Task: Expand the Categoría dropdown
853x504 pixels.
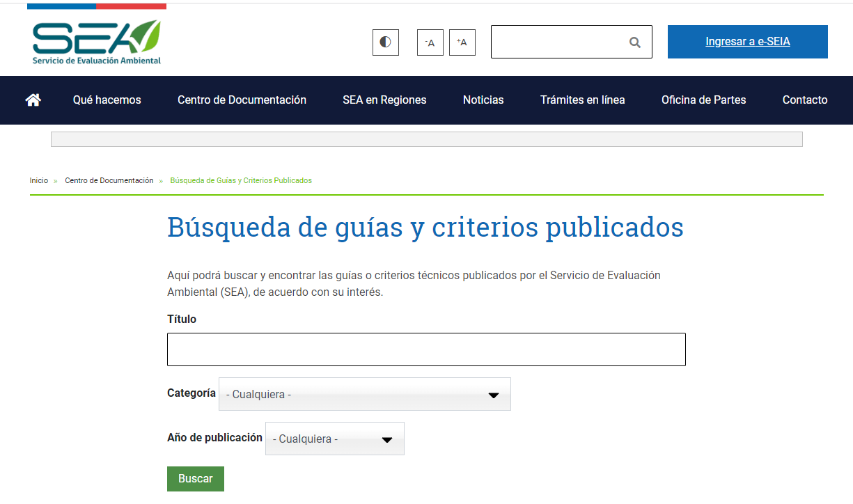Action: [364, 395]
